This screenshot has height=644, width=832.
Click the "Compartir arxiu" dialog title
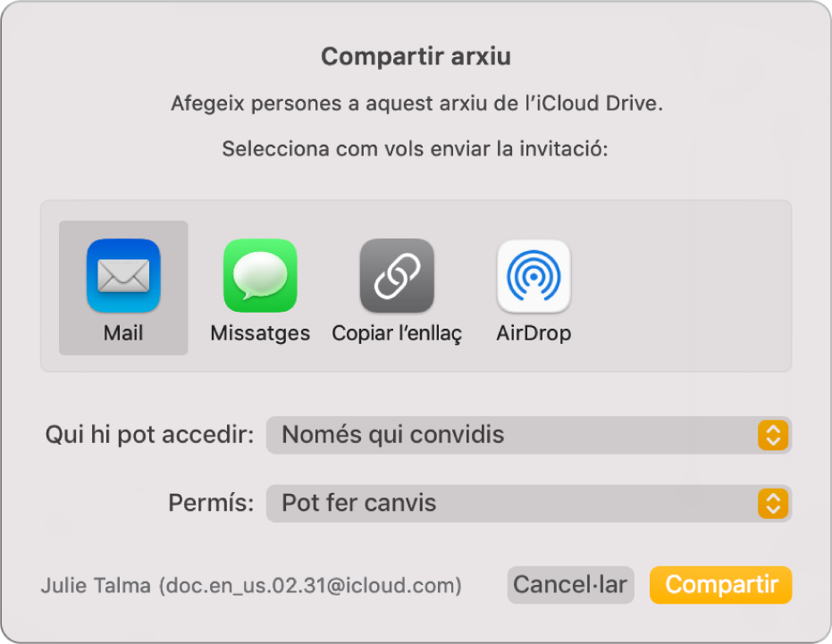click(416, 57)
